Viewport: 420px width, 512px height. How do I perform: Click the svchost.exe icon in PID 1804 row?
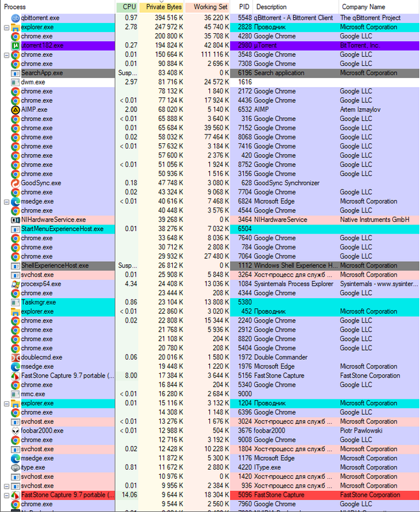[15, 449]
